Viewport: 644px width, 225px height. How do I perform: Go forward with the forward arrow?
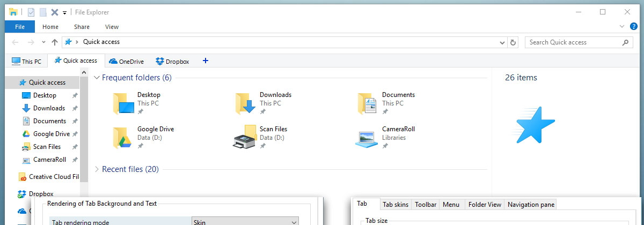pos(31,42)
